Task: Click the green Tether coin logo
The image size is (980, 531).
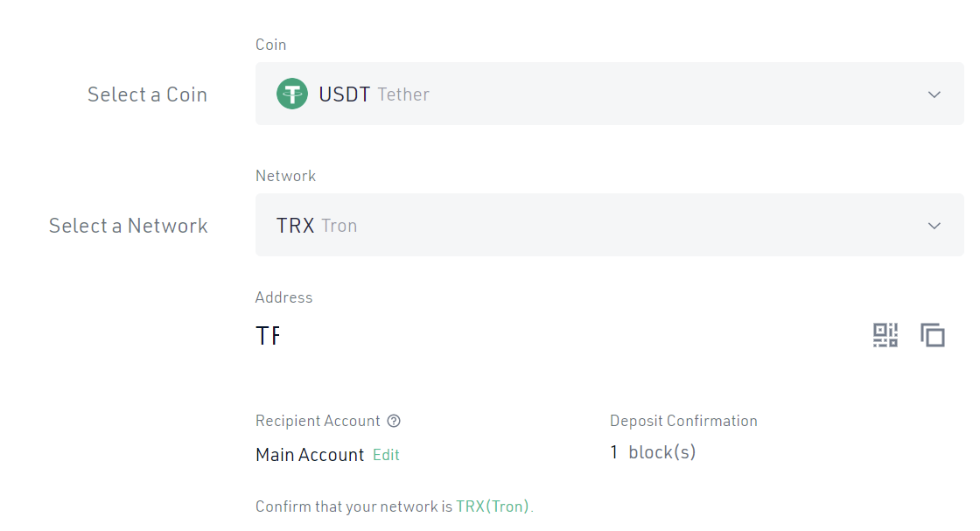Action: tap(292, 94)
